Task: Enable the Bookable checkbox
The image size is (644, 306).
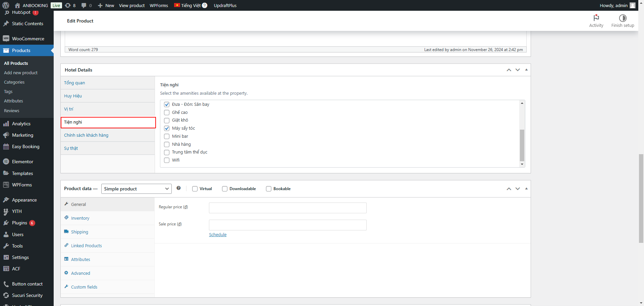Action: 269,189
